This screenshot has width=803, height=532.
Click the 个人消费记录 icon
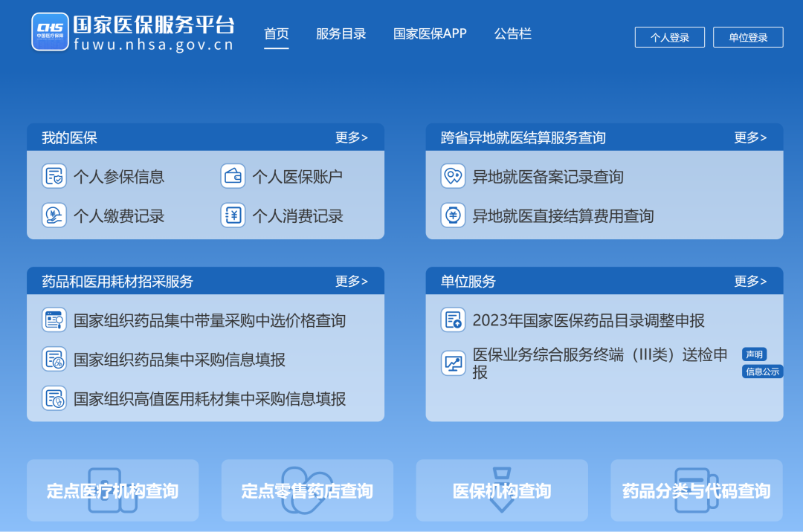point(233,215)
